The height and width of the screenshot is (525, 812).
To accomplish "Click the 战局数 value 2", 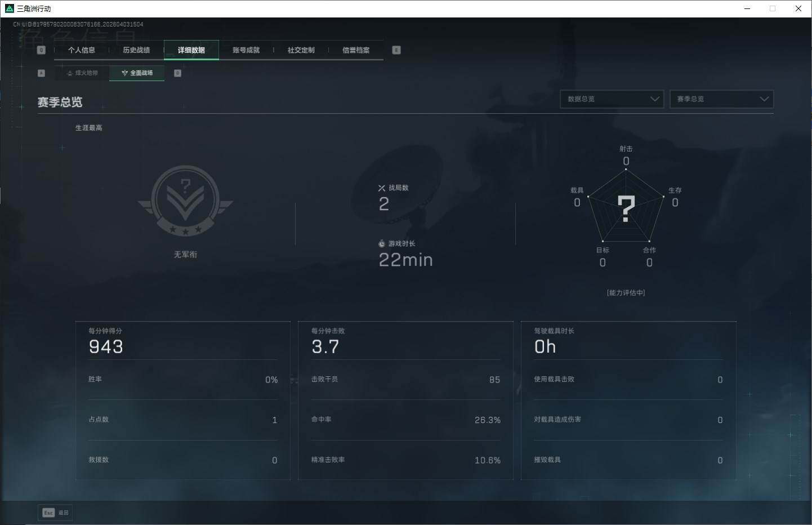I will 384,204.
